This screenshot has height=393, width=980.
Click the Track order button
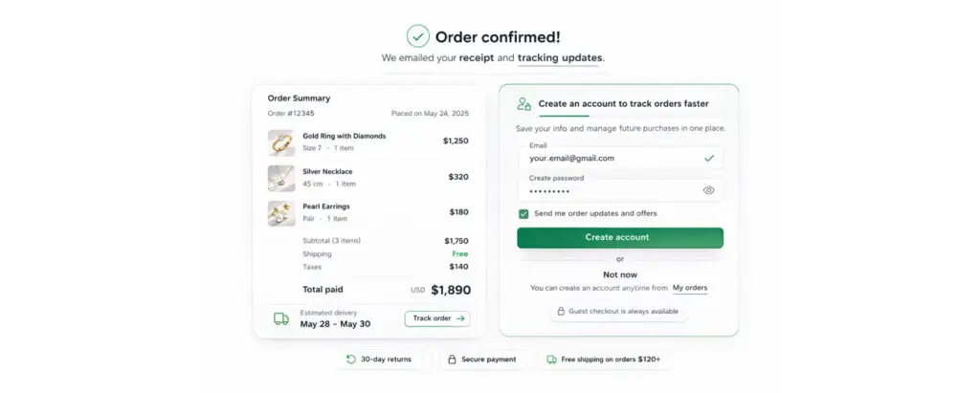pos(437,318)
